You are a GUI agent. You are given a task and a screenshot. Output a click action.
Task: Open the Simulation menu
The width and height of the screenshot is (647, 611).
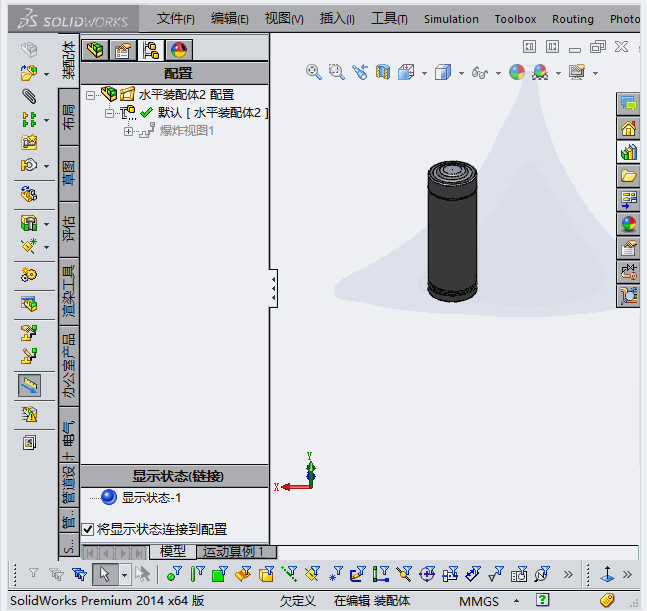coord(451,19)
